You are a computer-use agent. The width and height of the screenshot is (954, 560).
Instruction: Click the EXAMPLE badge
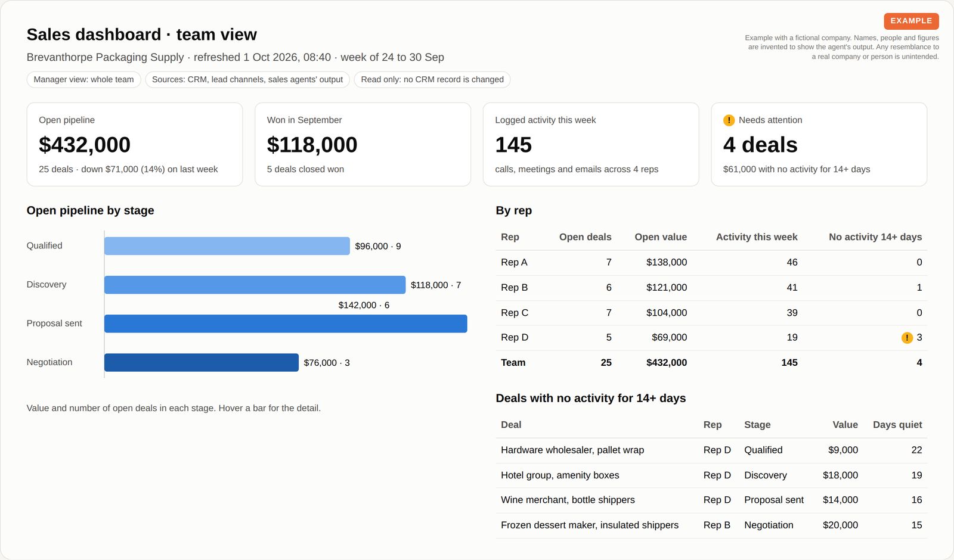pyautogui.click(x=911, y=21)
